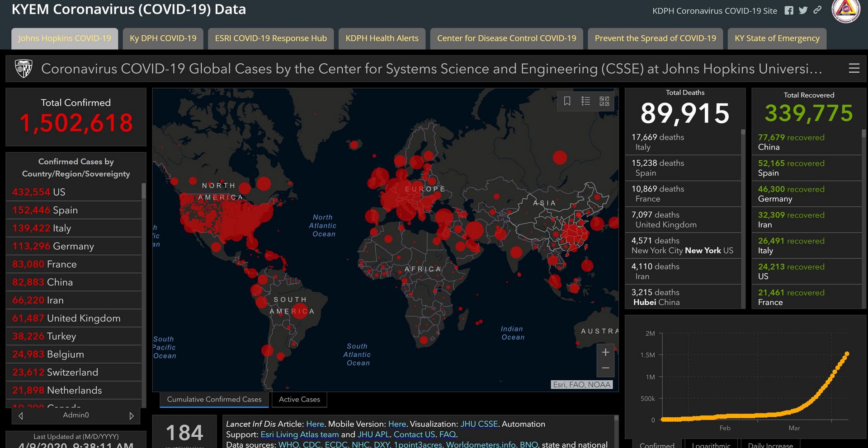The image size is (868, 448).
Task: Click the Esri Living Atlas team link
Action: (299, 434)
